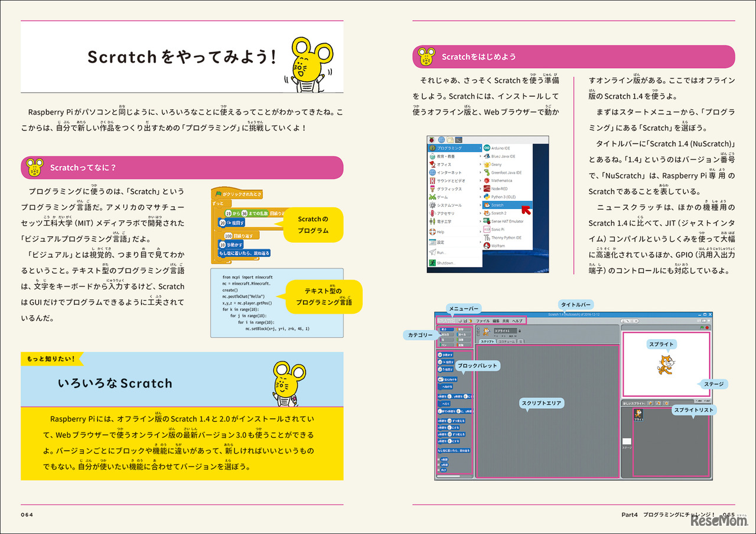Expand the ゲーム menu category

[455, 197]
